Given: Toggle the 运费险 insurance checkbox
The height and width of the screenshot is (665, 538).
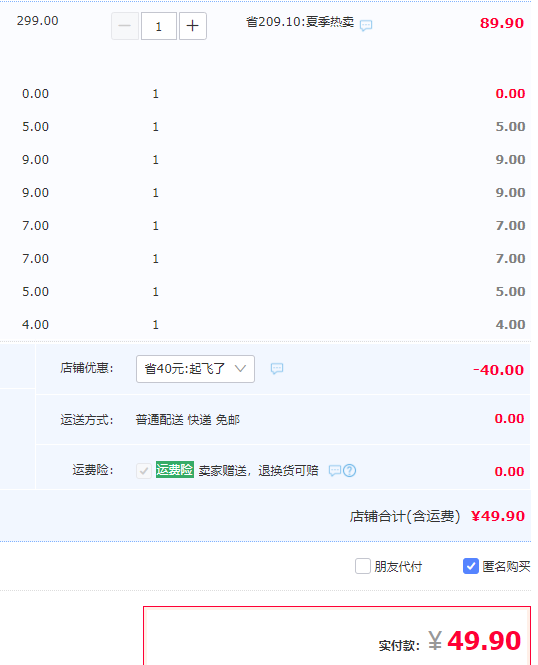Looking at the screenshot, I should [x=144, y=471].
